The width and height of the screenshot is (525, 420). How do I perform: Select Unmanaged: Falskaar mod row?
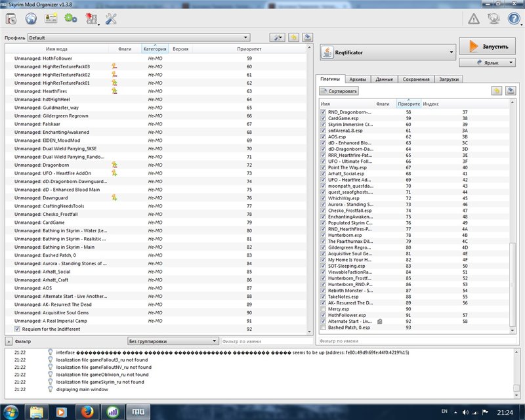156,124
